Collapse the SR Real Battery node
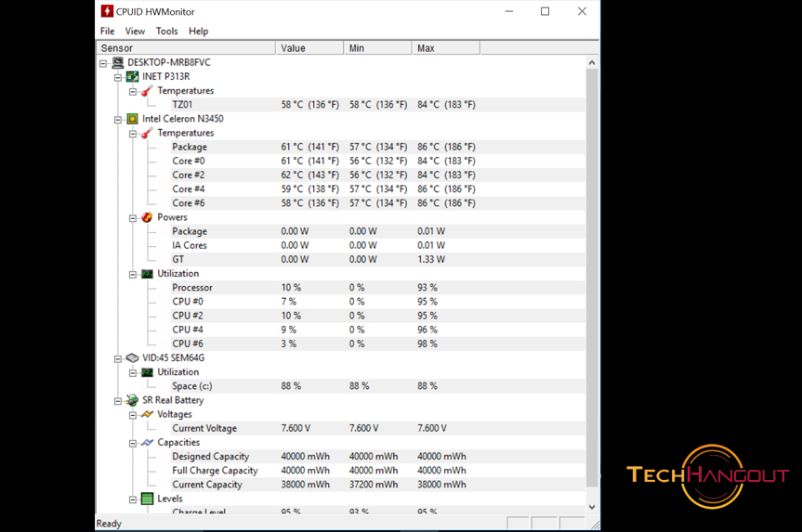The image size is (802, 532). tap(118, 401)
